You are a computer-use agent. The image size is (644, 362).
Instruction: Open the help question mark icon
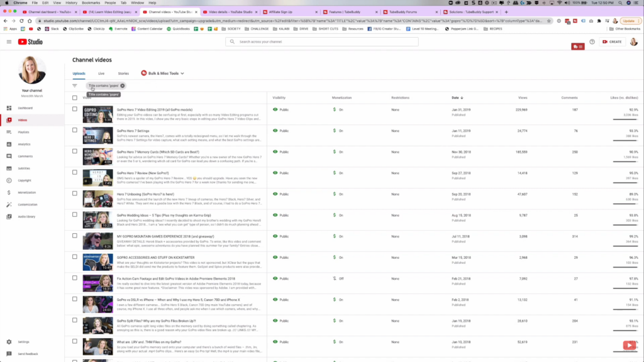coord(592,41)
